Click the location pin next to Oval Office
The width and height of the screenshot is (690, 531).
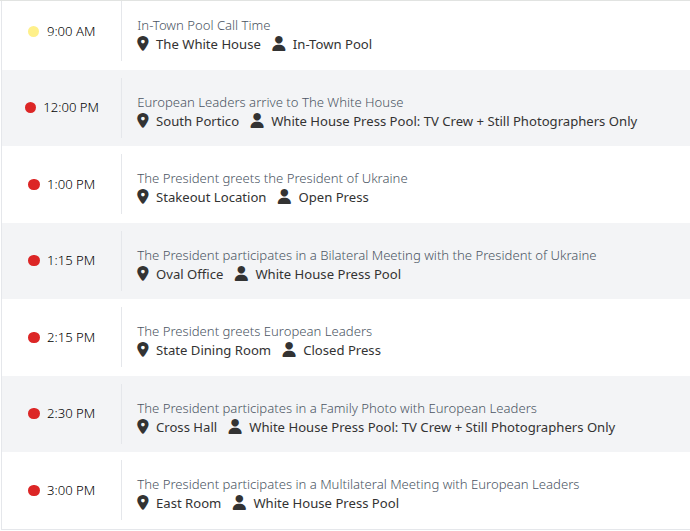pyautogui.click(x=143, y=274)
